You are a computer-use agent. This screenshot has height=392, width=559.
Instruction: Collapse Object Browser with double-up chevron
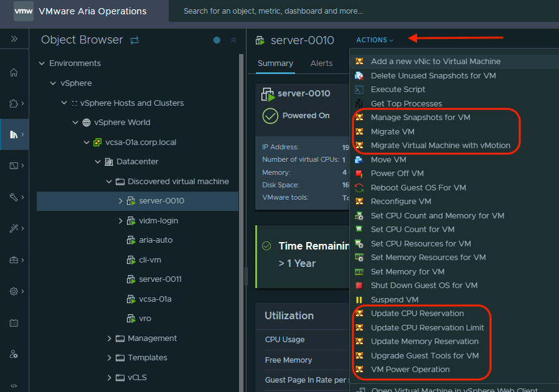[x=233, y=40]
